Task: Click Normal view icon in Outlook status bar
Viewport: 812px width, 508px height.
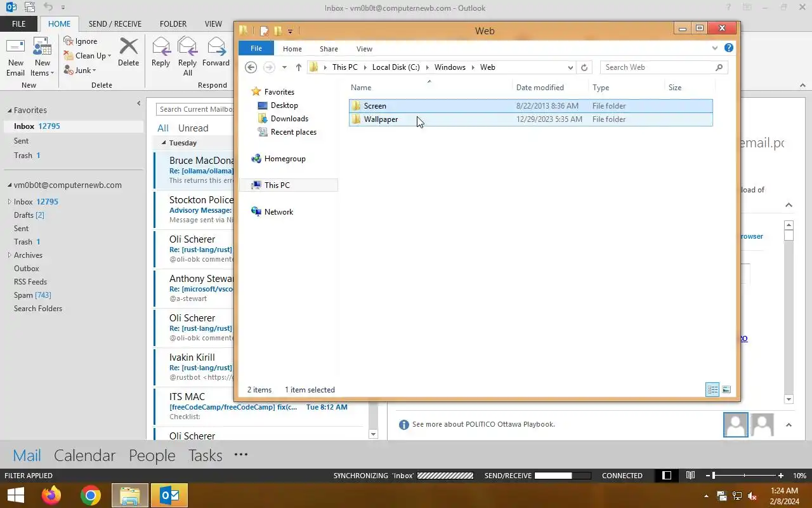Action: pos(667,476)
